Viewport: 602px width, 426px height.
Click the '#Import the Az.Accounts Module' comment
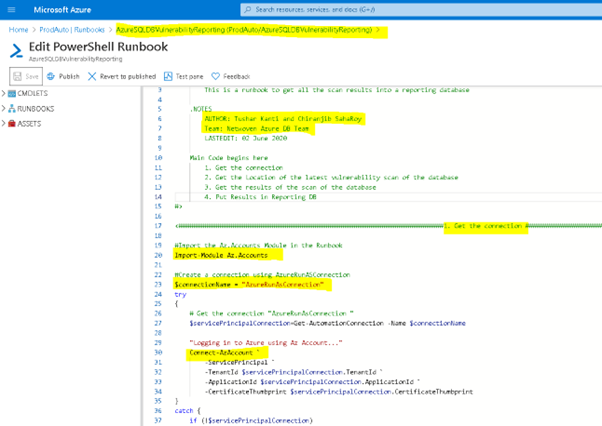(258, 245)
